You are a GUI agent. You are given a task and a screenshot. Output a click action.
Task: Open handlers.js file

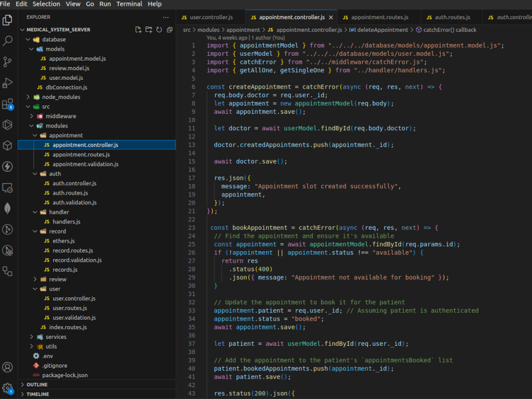(x=66, y=221)
